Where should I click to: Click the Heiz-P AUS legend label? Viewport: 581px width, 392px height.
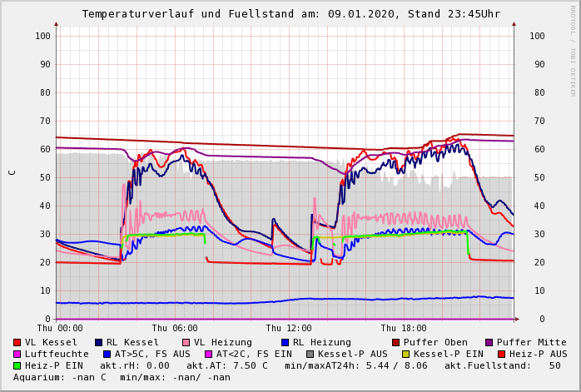point(538,354)
